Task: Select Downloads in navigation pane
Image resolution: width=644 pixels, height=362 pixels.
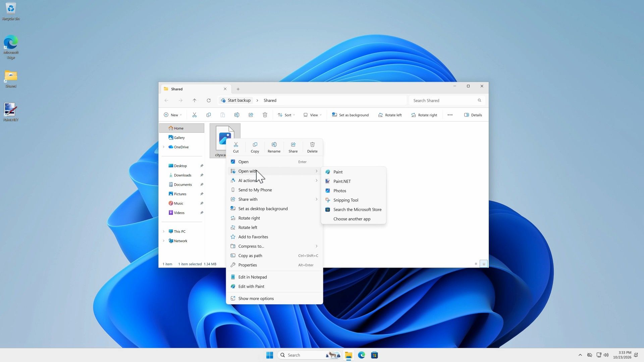Action: click(182, 175)
